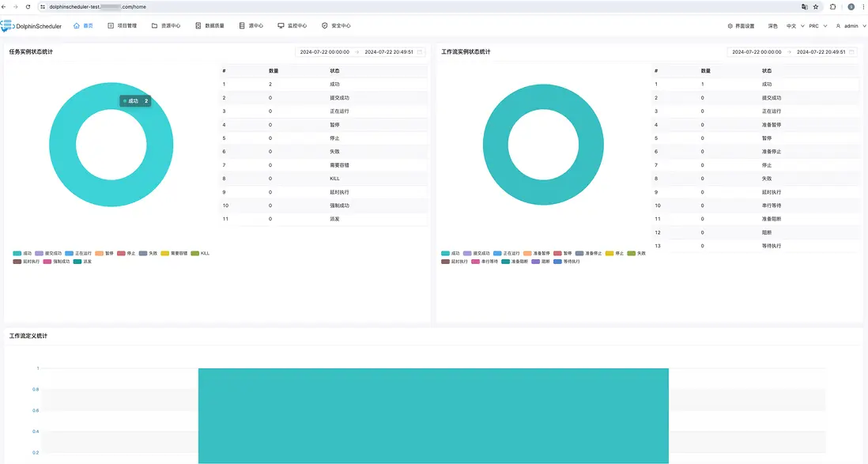Toggle 串行等待 in the workflow instance legend
868x464 pixels.
(x=485, y=262)
